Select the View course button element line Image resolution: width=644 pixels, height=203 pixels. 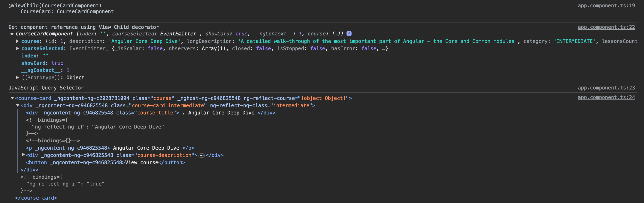click(x=105, y=163)
